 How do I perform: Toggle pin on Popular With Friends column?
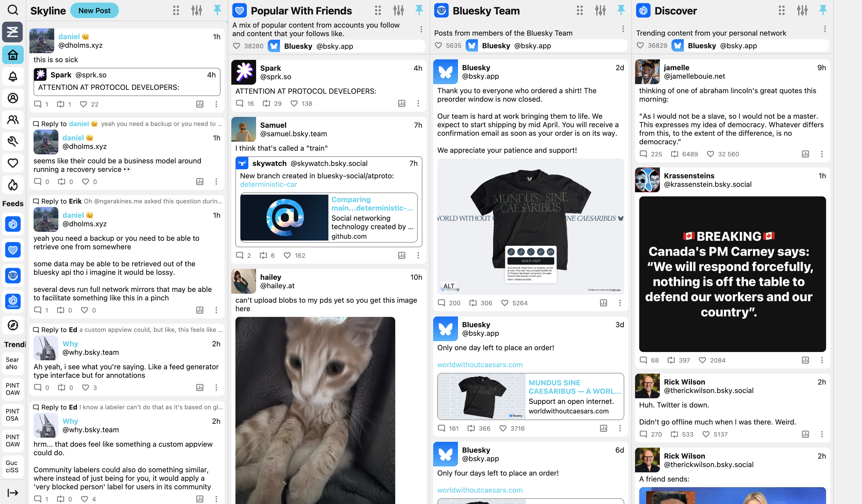pos(419,10)
